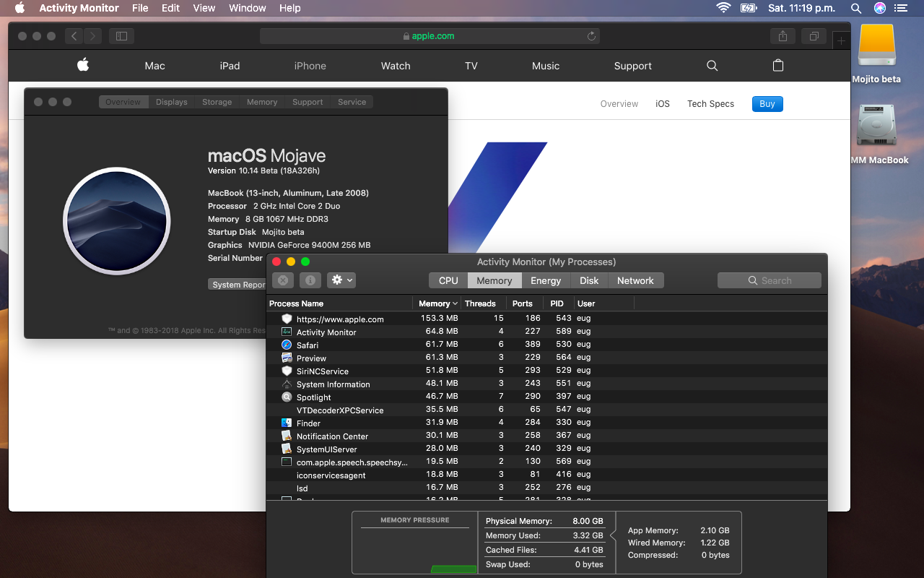Open Memory tab in About This Mac

click(x=262, y=102)
